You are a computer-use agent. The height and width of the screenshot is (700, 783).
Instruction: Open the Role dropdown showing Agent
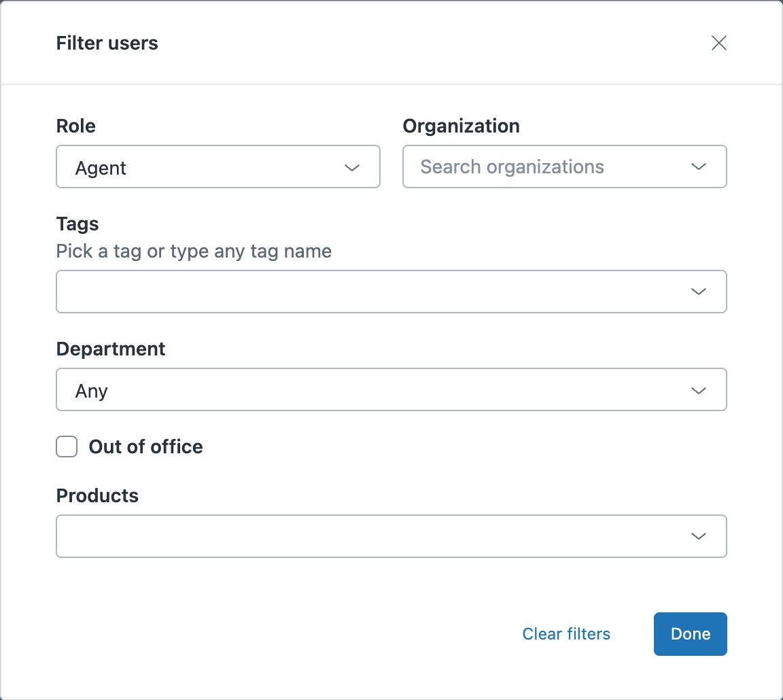pos(217,167)
